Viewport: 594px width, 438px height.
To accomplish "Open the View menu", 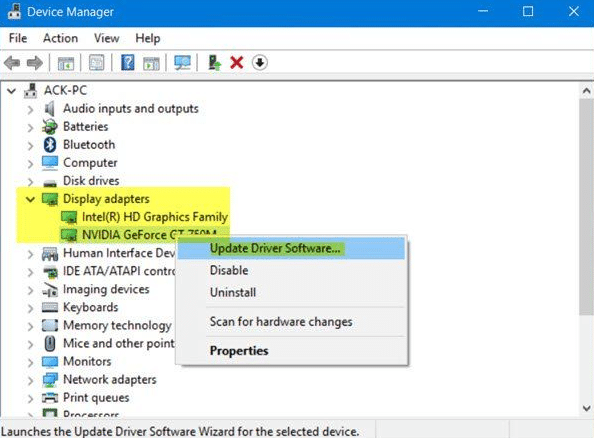I will coord(106,38).
